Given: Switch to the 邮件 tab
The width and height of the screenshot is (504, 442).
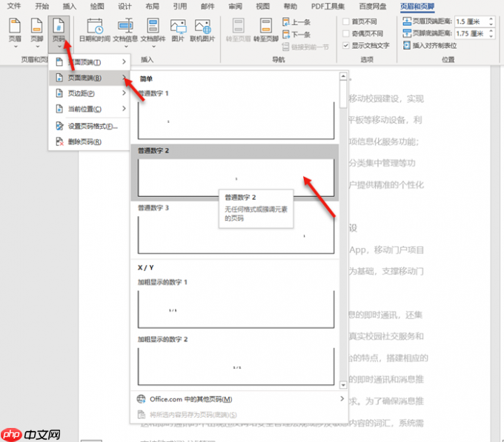Looking at the screenshot, I should tap(208, 6).
